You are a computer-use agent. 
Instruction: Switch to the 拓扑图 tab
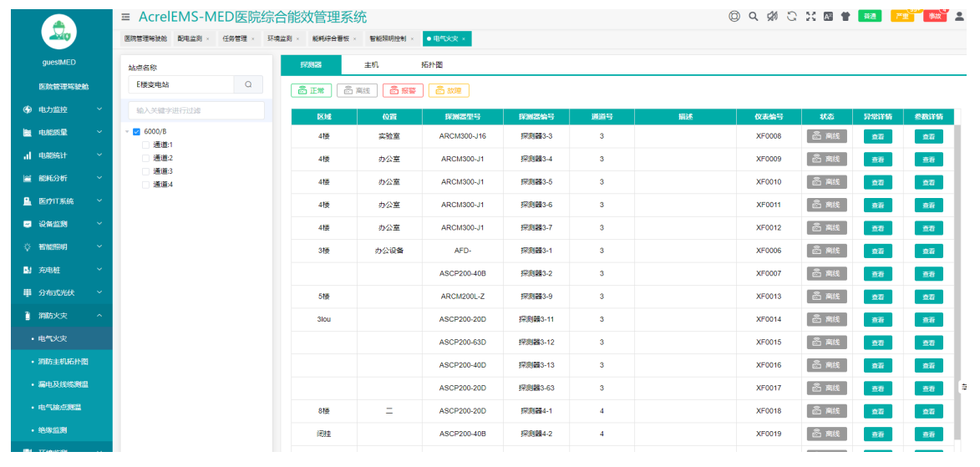[432, 64]
